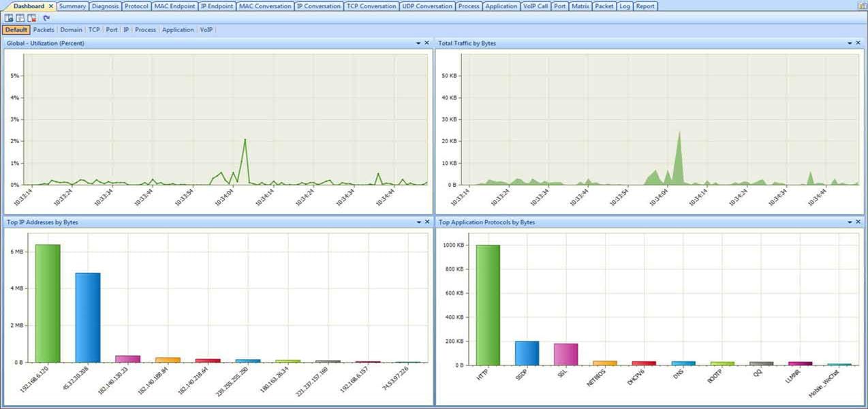Viewport: 868px width, 409px height.
Task: Switch to the Application dashboard view
Action: [x=178, y=30]
